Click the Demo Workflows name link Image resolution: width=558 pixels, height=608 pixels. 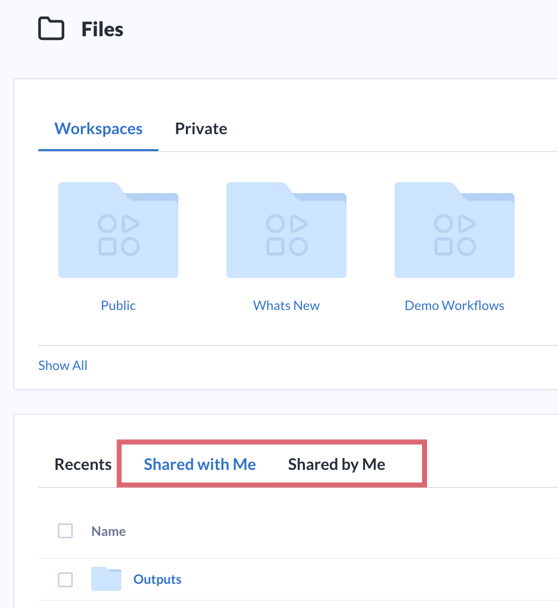click(x=454, y=306)
